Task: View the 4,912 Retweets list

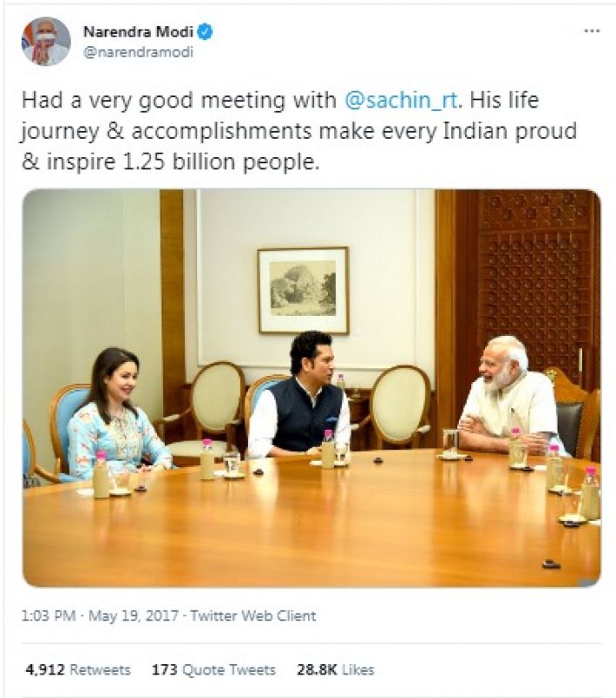Action: 78,670
